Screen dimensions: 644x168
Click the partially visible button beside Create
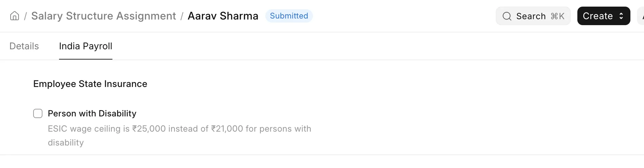641,16
